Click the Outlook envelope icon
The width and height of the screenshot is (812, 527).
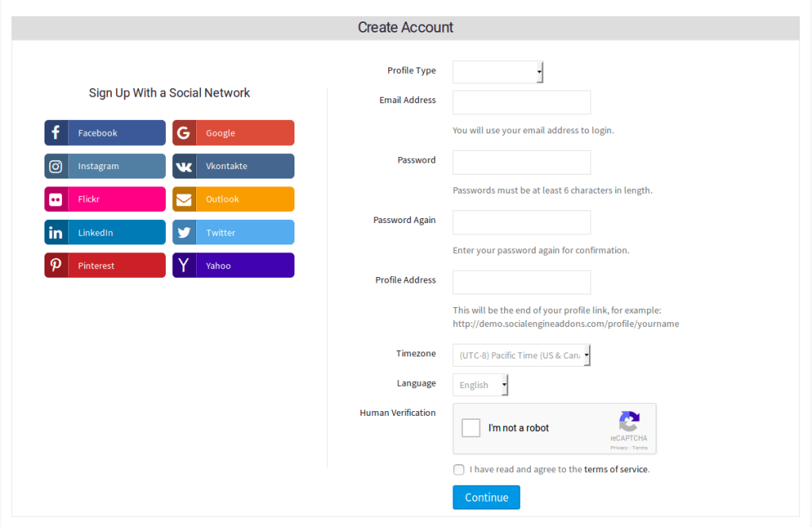coord(184,200)
